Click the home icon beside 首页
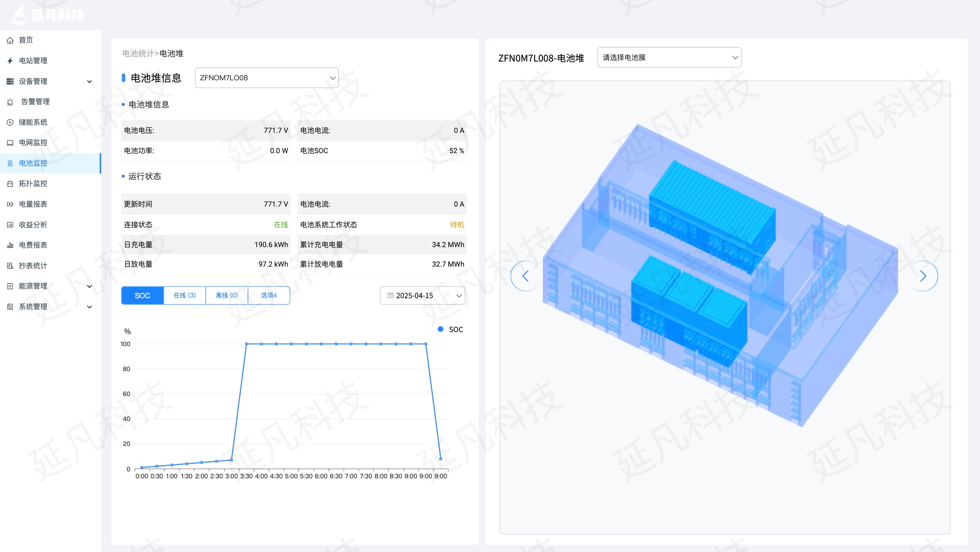Screen dimensions: 980x552 point(10,40)
